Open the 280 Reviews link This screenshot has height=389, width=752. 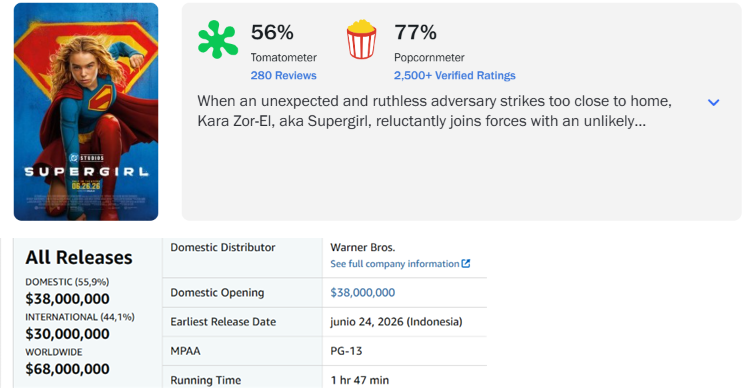coord(283,75)
